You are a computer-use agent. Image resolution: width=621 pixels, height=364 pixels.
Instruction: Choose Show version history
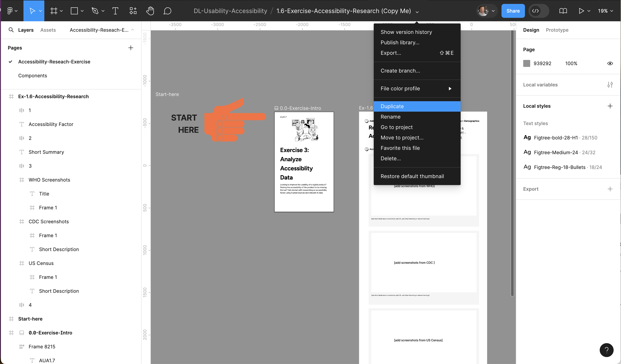pyautogui.click(x=417, y=32)
